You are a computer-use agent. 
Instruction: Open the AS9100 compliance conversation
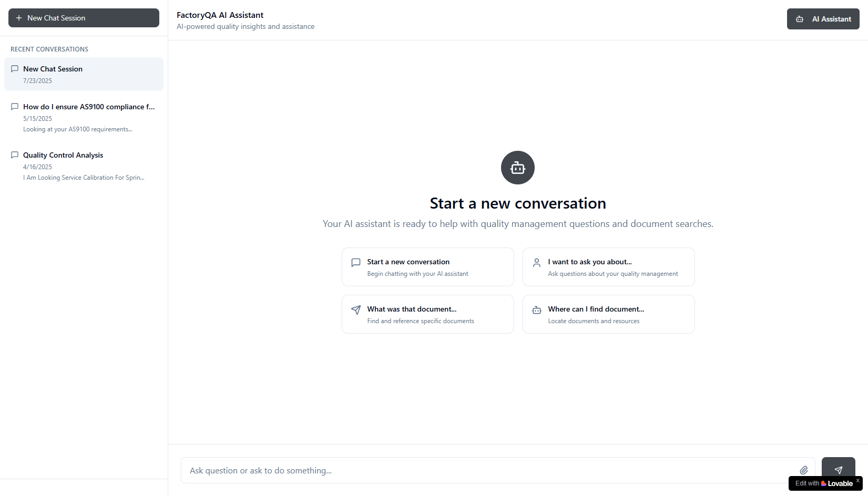[84, 117]
